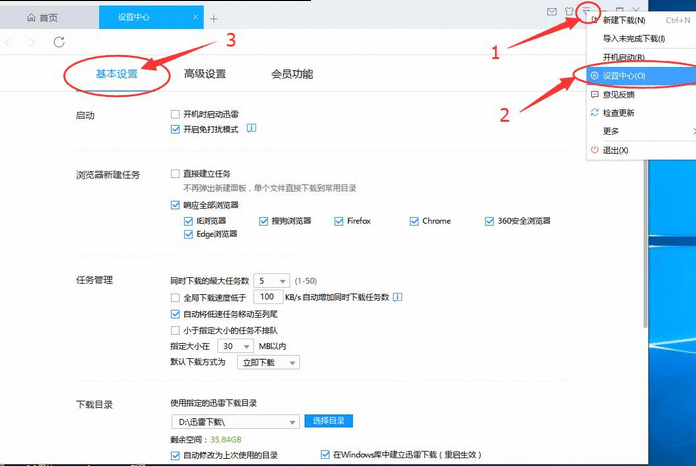The width and height of the screenshot is (696, 466).
Task: Select 设置中心 tab in tab bar
Action: click(151, 17)
